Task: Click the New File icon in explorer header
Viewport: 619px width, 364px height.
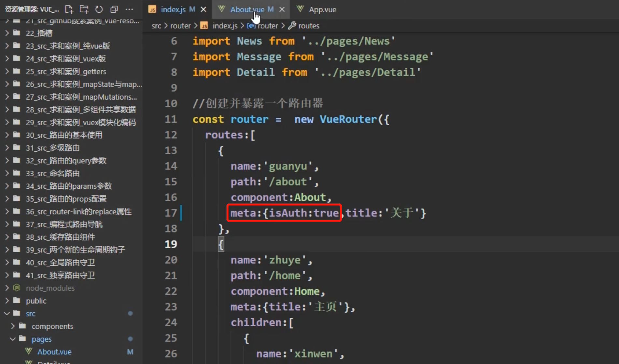Action: 69,9
